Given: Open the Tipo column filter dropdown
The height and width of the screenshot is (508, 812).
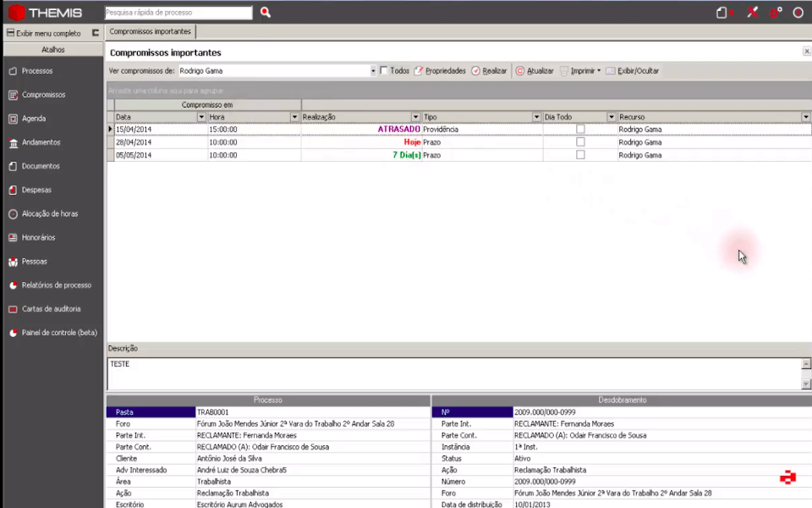Looking at the screenshot, I should click(x=536, y=117).
